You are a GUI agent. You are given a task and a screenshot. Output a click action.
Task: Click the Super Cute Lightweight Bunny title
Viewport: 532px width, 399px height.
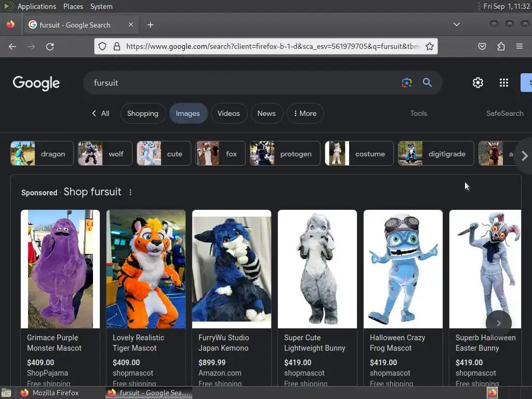click(x=314, y=343)
